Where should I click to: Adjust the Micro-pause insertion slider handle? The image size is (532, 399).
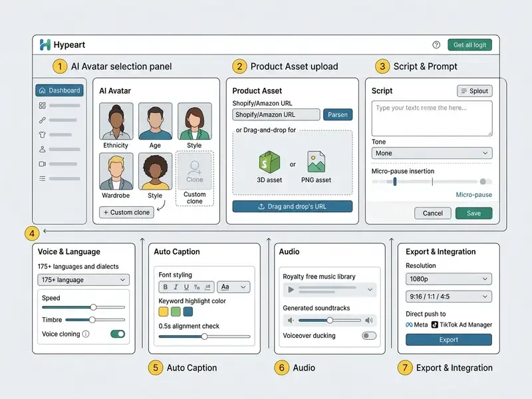coord(395,182)
